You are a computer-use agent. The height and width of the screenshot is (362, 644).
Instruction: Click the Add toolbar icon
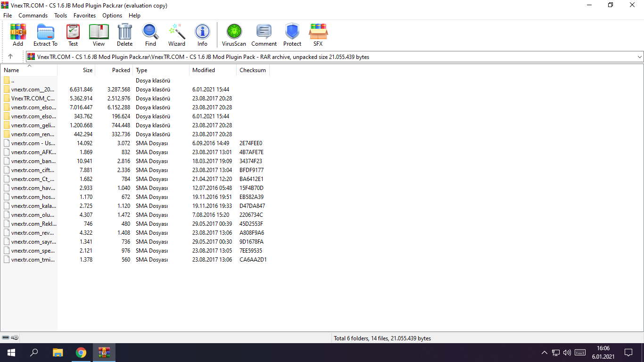pyautogui.click(x=18, y=35)
